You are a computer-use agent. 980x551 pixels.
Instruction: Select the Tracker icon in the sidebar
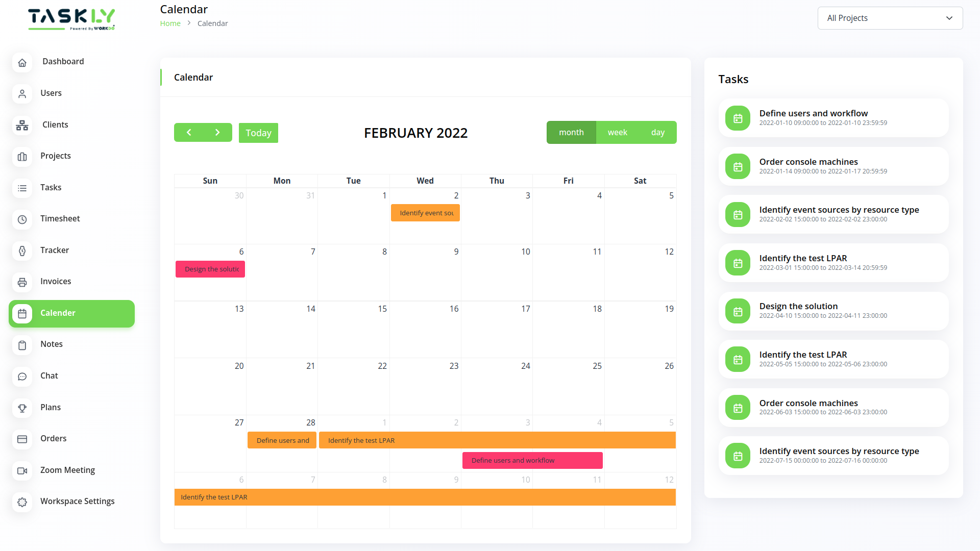(x=22, y=251)
